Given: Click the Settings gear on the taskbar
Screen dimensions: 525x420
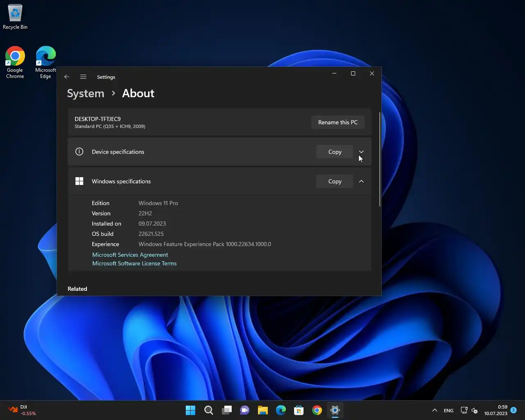Looking at the screenshot, I should click(335, 410).
